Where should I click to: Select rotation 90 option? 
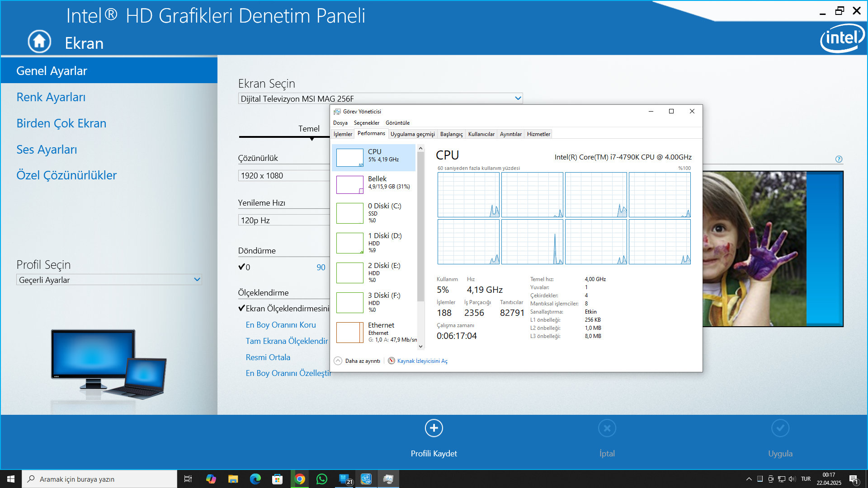(x=321, y=267)
